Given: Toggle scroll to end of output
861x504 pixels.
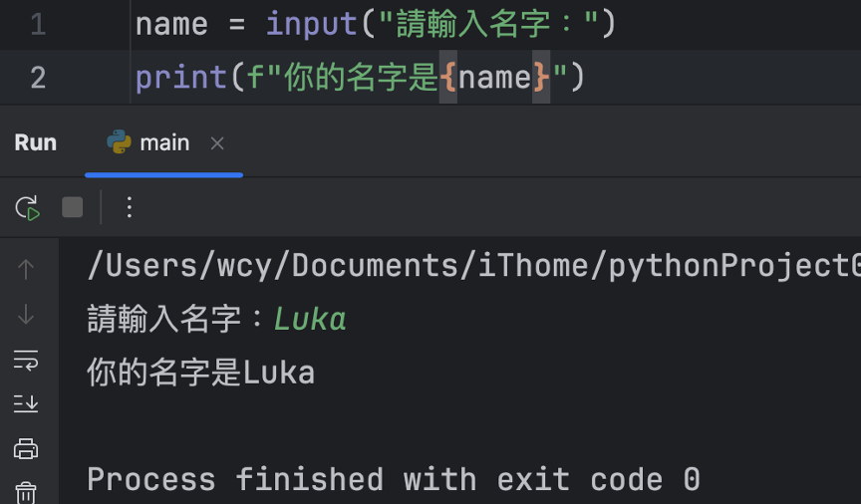Looking at the screenshot, I should click(26, 404).
